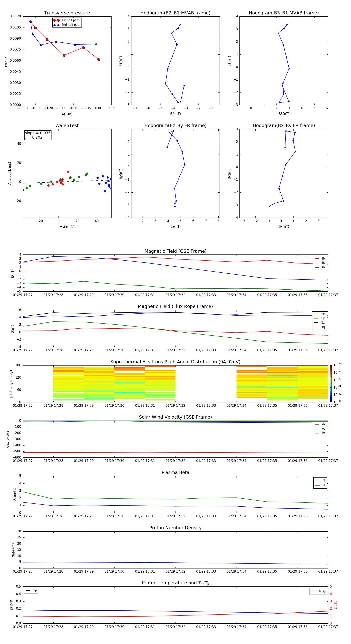This screenshot has height=644, width=351.
Task: Click the 'A(T·m)' x-axis label
Action: coord(67,114)
